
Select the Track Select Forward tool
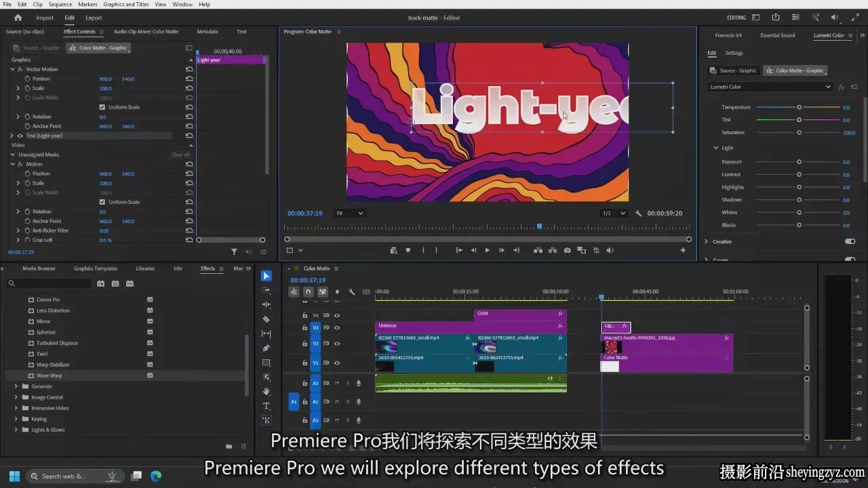(267, 290)
